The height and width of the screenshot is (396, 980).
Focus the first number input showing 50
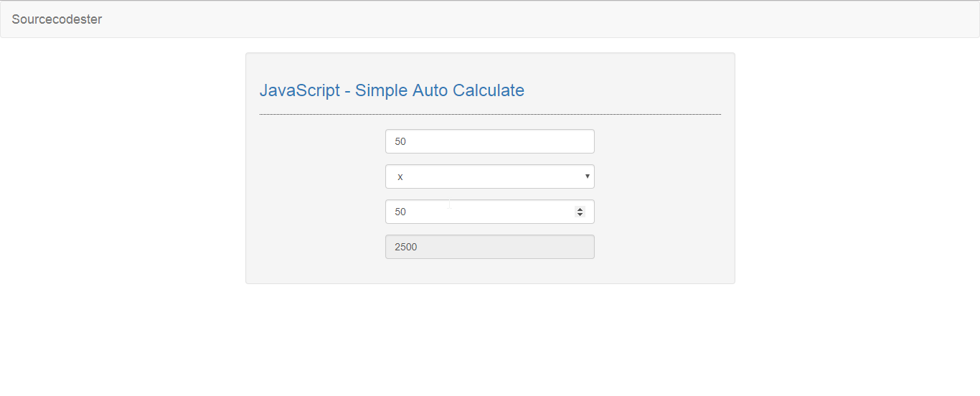490,141
